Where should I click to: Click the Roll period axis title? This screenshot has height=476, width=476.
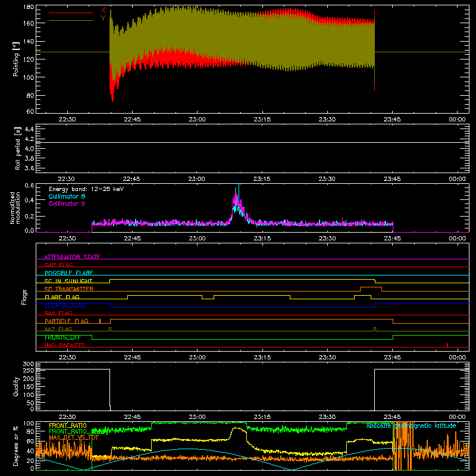tap(17, 148)
